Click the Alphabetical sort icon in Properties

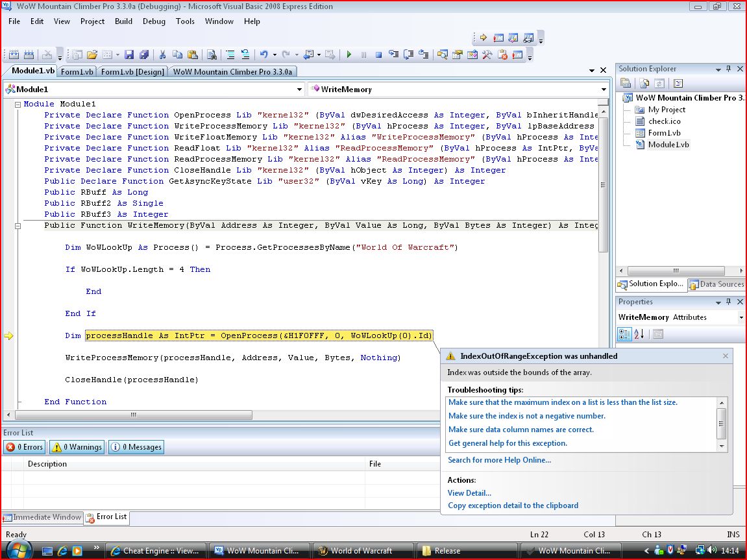pyautogui.click(x=639, y=334)
